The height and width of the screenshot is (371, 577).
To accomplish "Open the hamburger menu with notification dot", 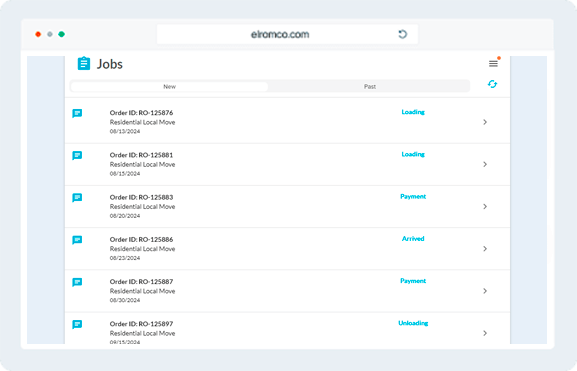I will (x=494, y=64).
